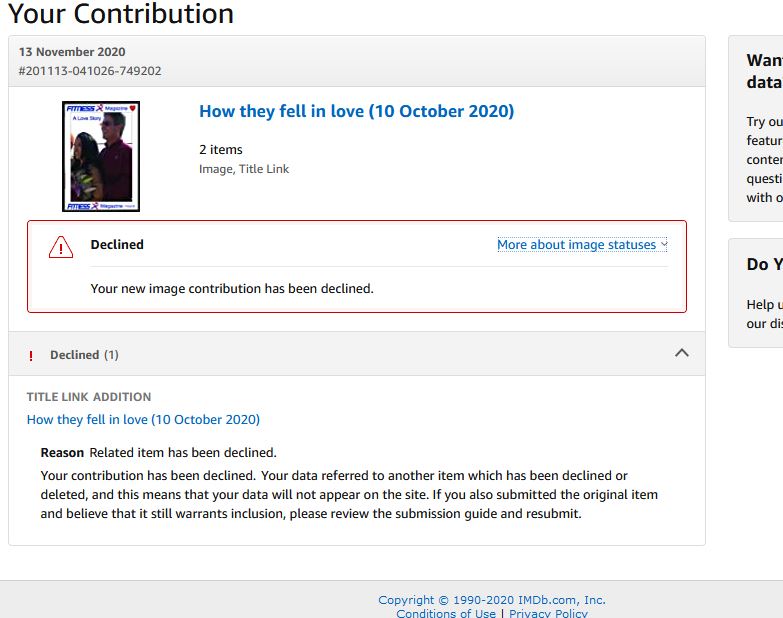Click the Your Contribution heading
This screenshot has width=783, height=618.
tap(120, 14)
